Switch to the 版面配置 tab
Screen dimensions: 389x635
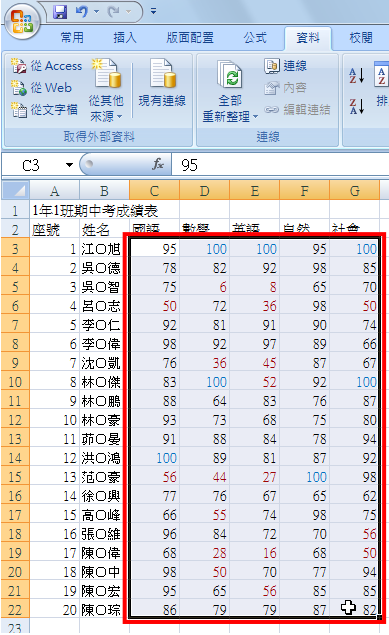point(190,38)
